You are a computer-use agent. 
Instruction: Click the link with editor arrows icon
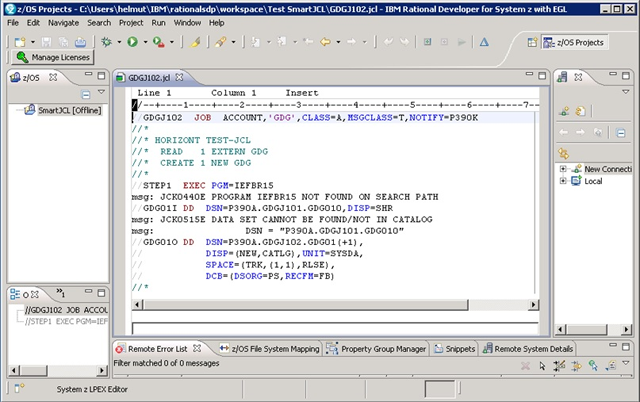click(564, 153)
